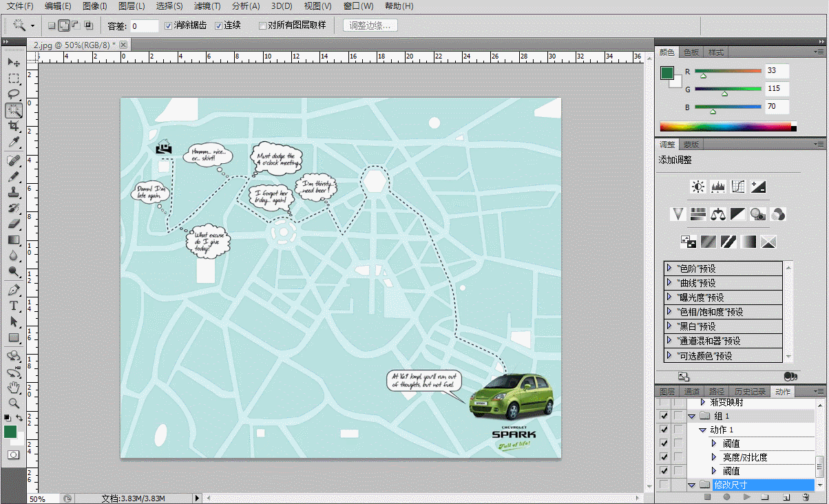This screenshot has width=829, height=504.
Task: Expand the 亮度/对比度 action step
Action: 713,457
